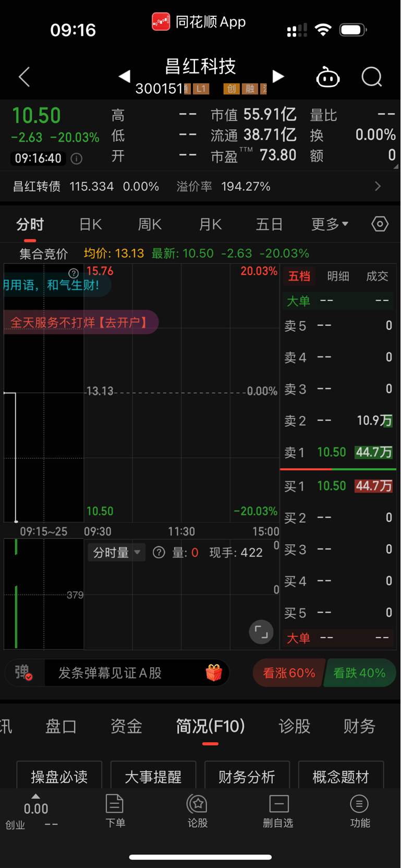Screen dimensions: 401x868
Task: Open 财务分析 button
Action: pyautogui.click(x=247, y=776)
